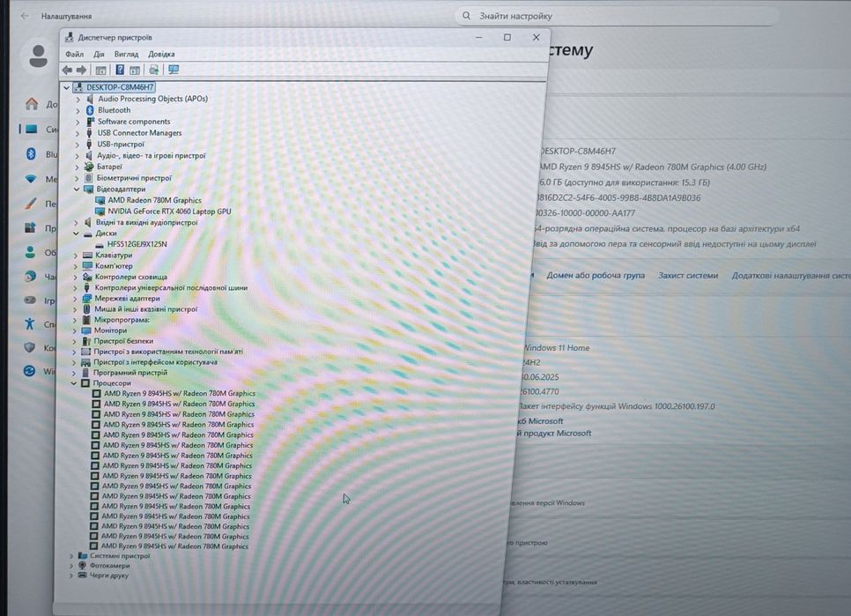Image resolution: width=851 pixels, height=616 pixels.
Task: Collapse the Диски category
Action: [x=76, y=234]
